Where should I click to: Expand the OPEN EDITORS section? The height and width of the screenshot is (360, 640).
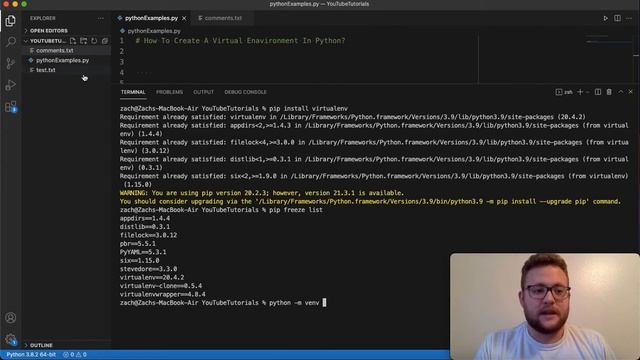(x=49, y=31)
